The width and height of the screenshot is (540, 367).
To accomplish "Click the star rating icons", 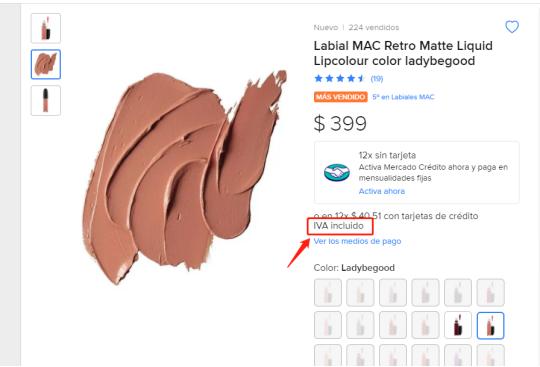I will coord(339,78).
